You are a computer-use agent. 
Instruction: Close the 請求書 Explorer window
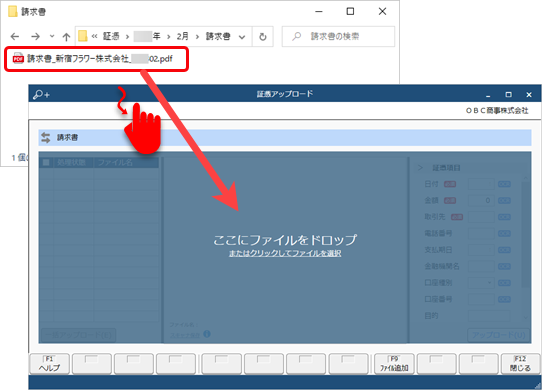[x=382, y=11]
